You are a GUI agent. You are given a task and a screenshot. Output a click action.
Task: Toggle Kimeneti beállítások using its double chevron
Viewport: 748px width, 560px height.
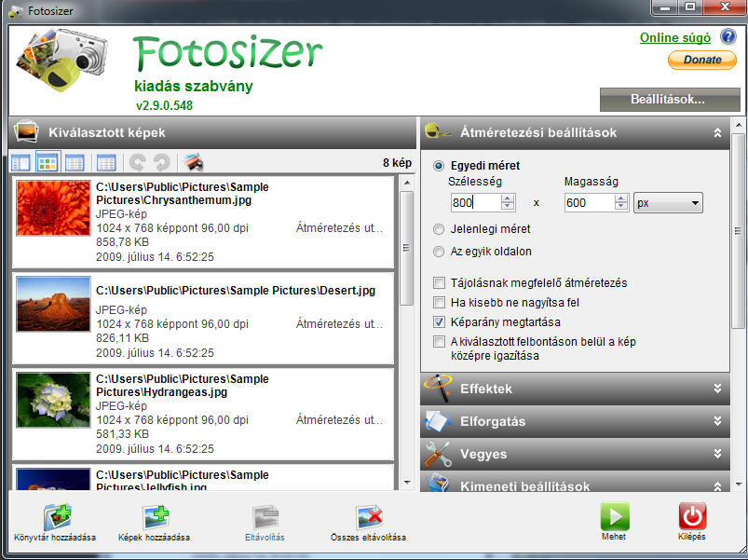[x=717, y=486]
